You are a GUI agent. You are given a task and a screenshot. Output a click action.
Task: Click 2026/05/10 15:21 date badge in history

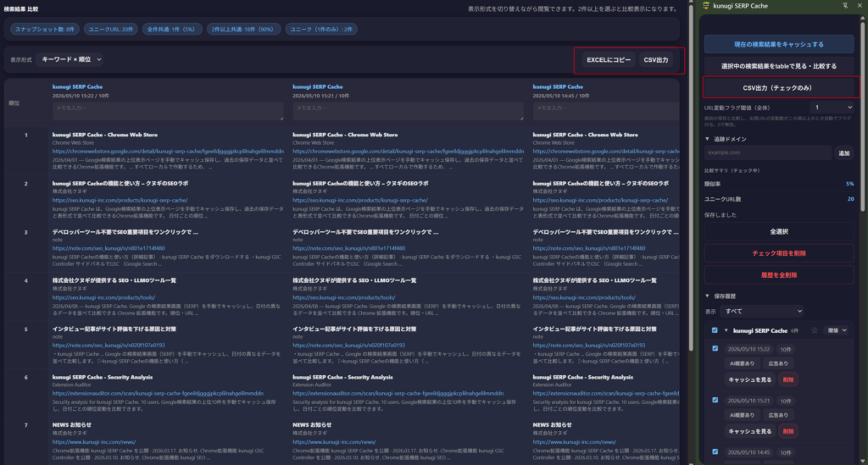click(748, 401)
